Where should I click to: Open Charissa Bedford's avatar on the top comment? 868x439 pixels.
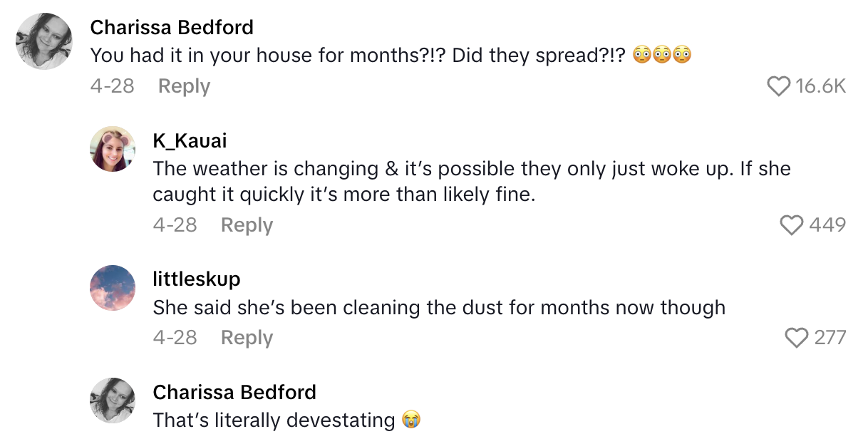coord(44,41)
